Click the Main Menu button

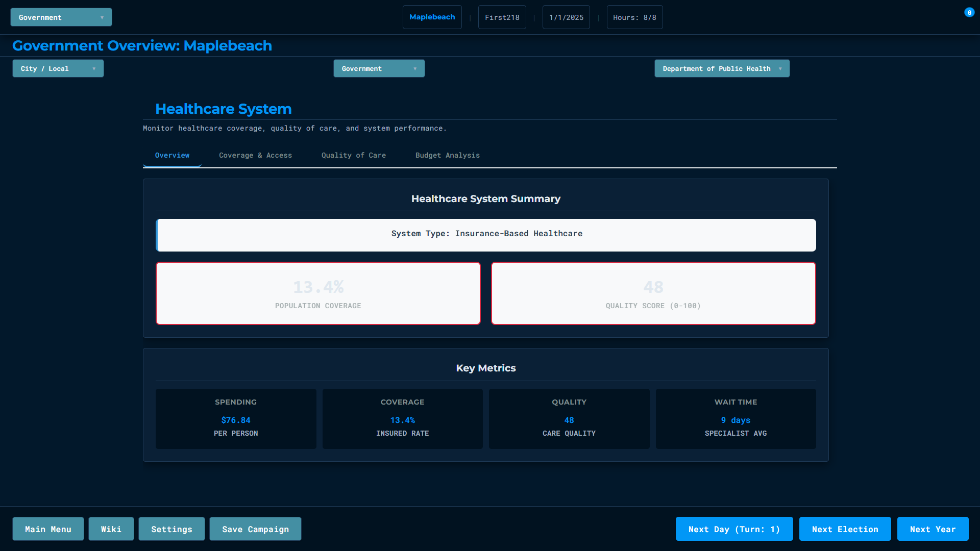click(48, 529)
